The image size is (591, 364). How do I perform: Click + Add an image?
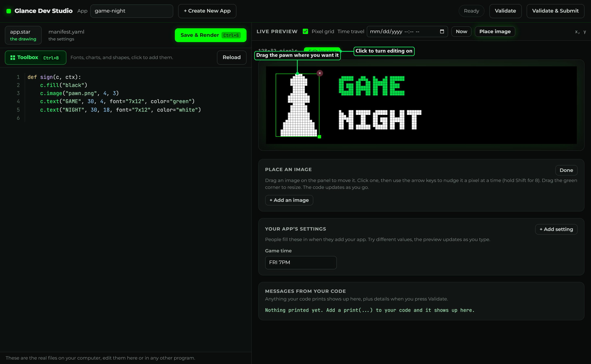point(289,200)
